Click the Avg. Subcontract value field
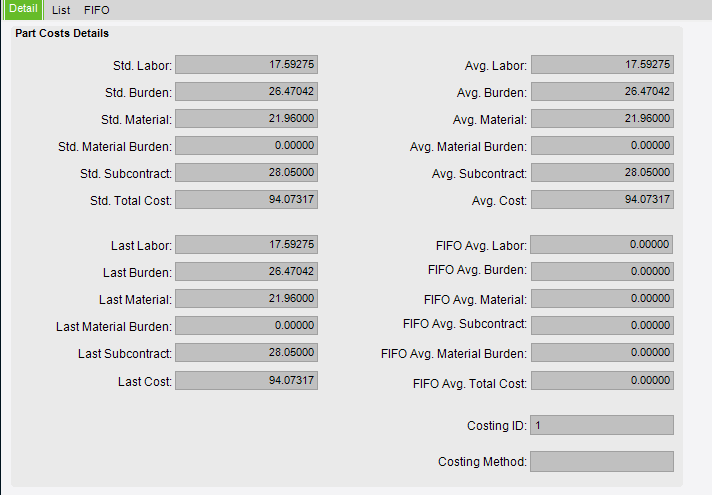 tap(603, 173)
